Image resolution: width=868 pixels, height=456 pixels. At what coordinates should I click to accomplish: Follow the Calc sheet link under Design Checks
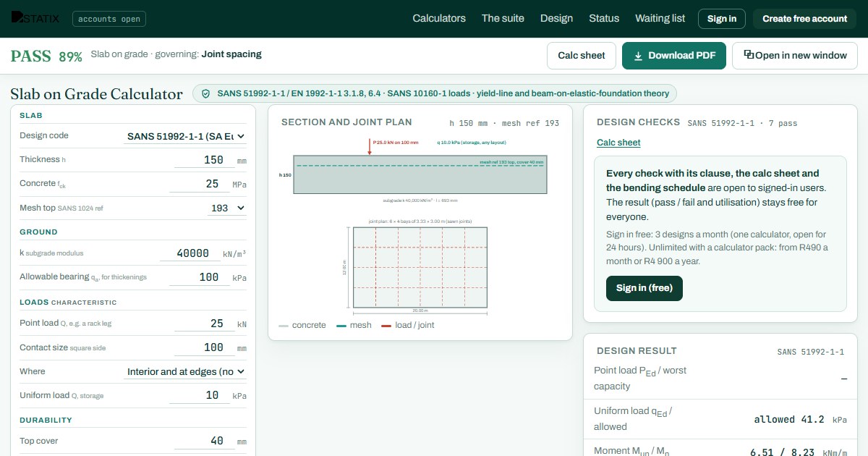pos(618,143)
